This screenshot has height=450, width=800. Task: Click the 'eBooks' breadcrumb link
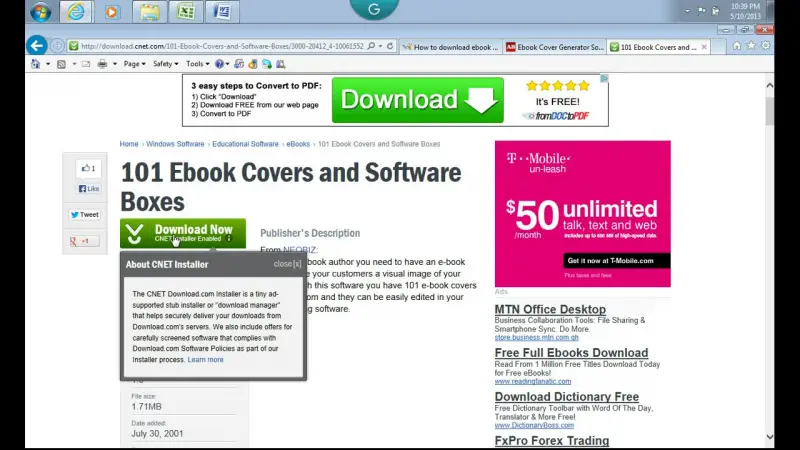pyautogui.click(x=298, y=144)
